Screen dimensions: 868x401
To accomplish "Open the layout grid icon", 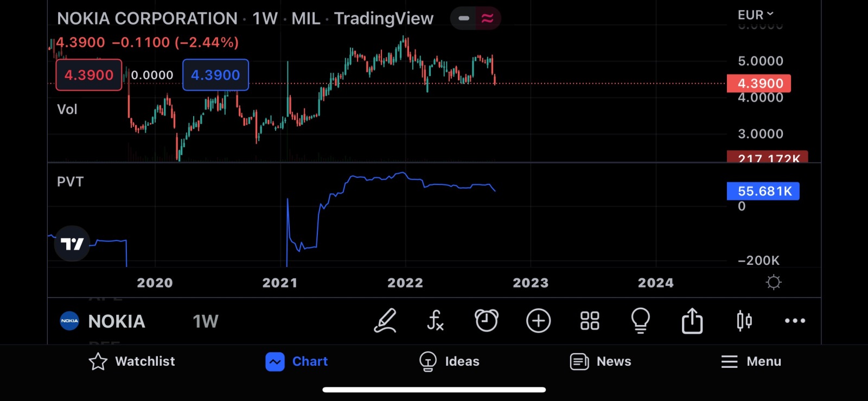I will tap(590, 321).
